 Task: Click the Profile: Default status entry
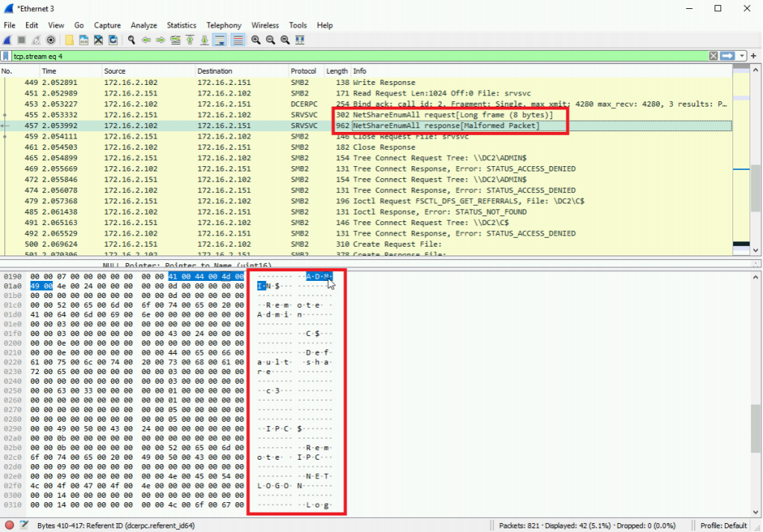(x=724, y=526)
